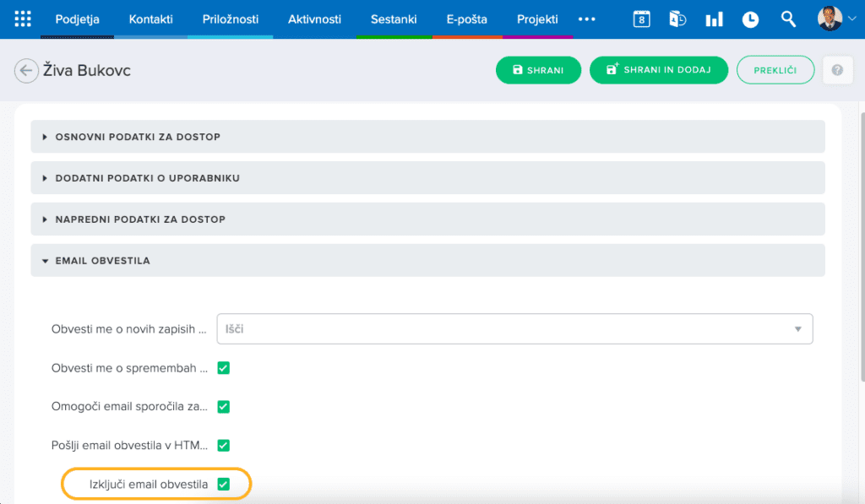
Task: Click the question mark help icon
Action: (x=837, y=71)
